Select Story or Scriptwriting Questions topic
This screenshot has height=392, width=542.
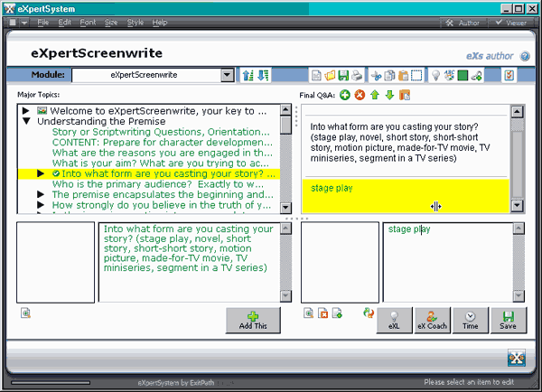(x=161, y=132)
